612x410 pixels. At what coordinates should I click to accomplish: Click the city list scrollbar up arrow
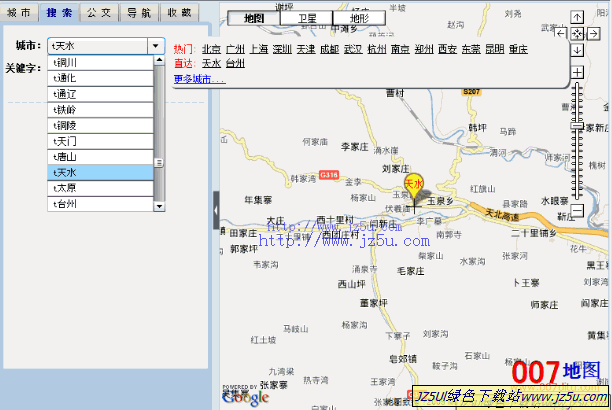(x=159, y=60)
